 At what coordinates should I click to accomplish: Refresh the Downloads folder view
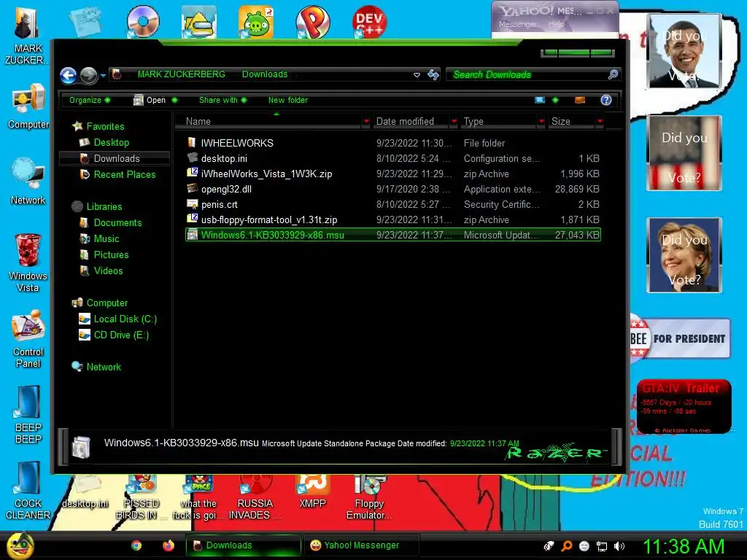point(433,75)
